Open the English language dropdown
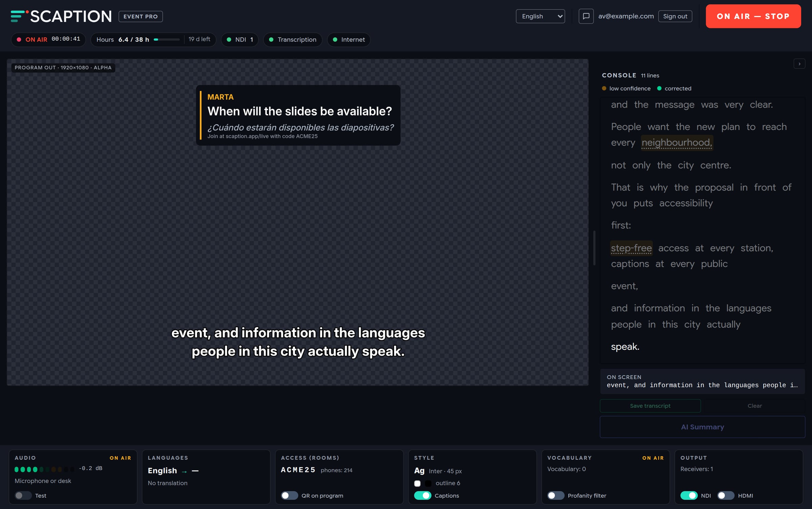The width and height of the screenshot is (812, 509). [x=540, y=16]
